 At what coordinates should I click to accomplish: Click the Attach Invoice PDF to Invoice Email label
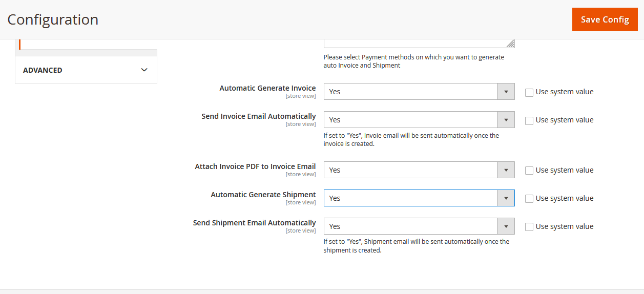tap(255, 166)
